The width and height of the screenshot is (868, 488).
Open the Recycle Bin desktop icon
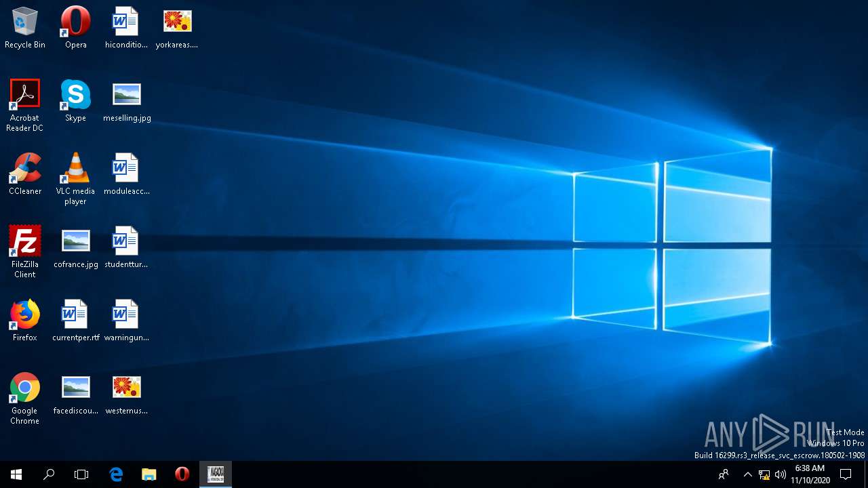tap(25, 28)
